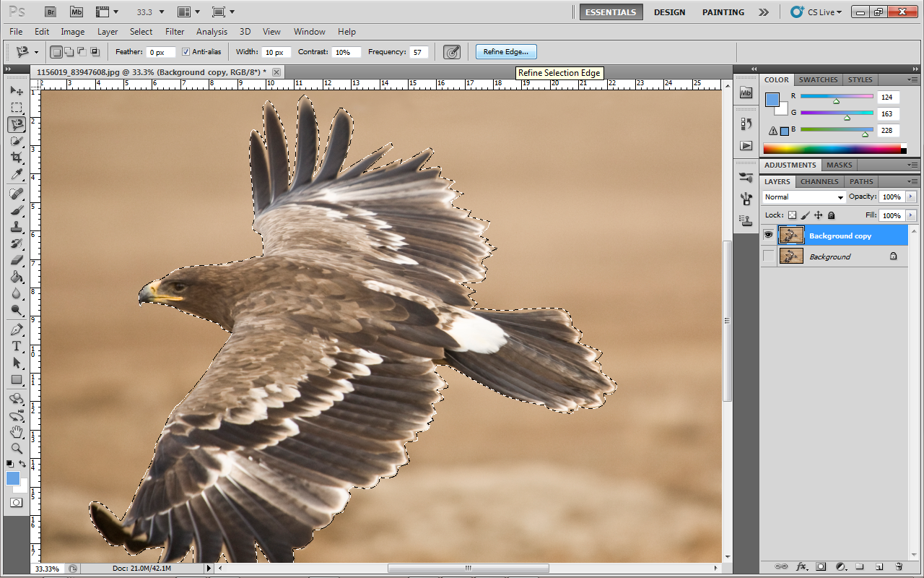Switch to the Channels tab
This screenshot has width=924, height=578.
coord(819,181)
